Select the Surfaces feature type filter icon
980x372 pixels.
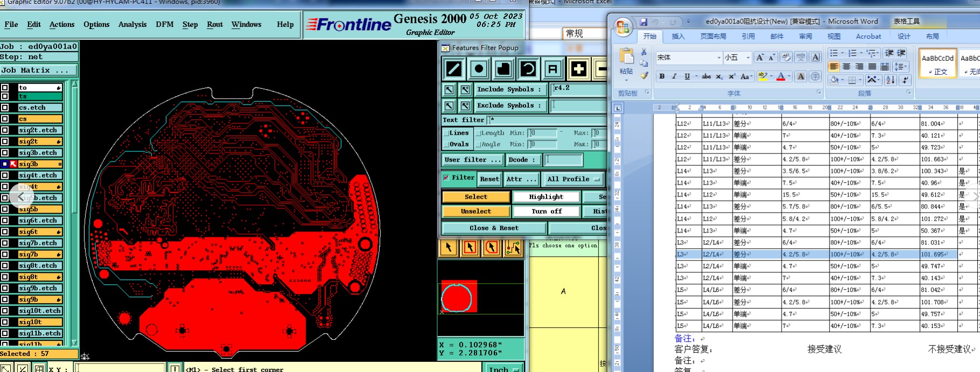[503, 69]
